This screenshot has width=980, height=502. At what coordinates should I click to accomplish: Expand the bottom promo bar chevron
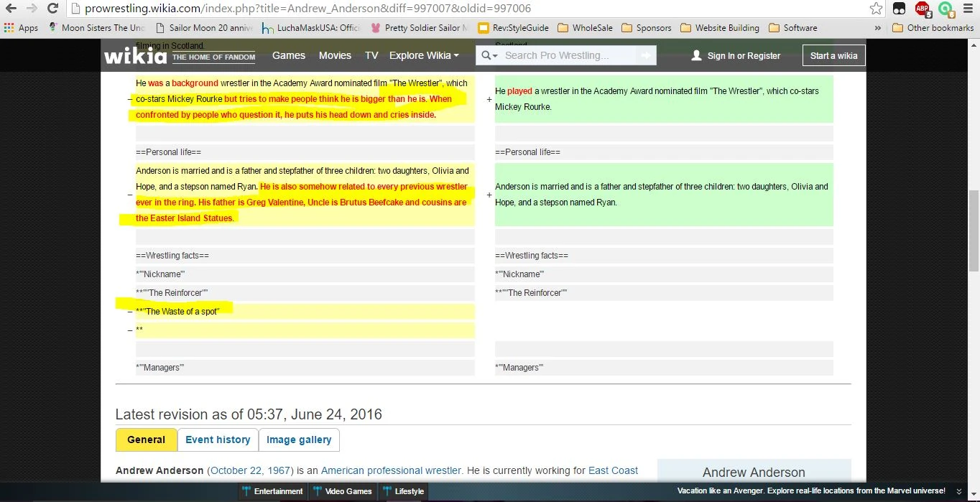958,491
